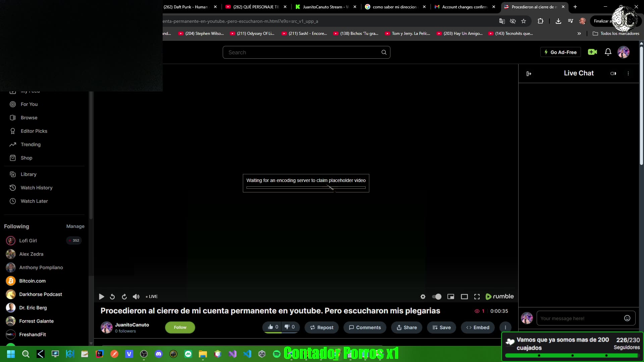Image resolution: width=644 pixels, height=362 pixels.
Task: Click the play button in video player
Action: point(101,297)
